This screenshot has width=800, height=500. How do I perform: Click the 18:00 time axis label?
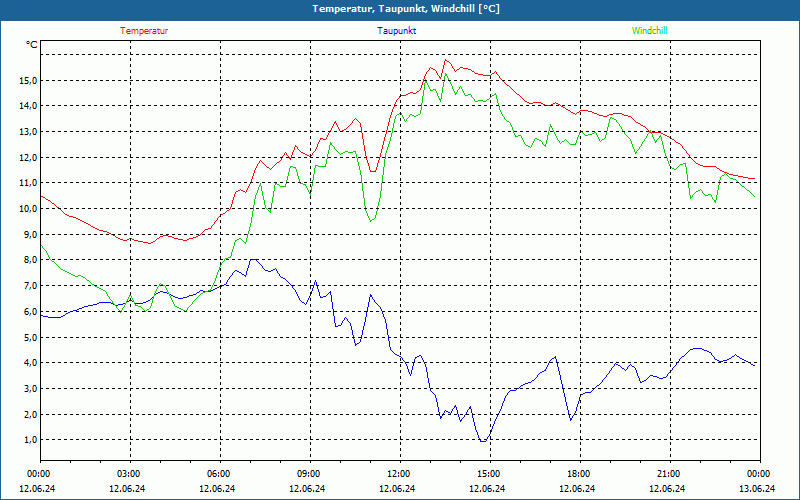[580, 474]
